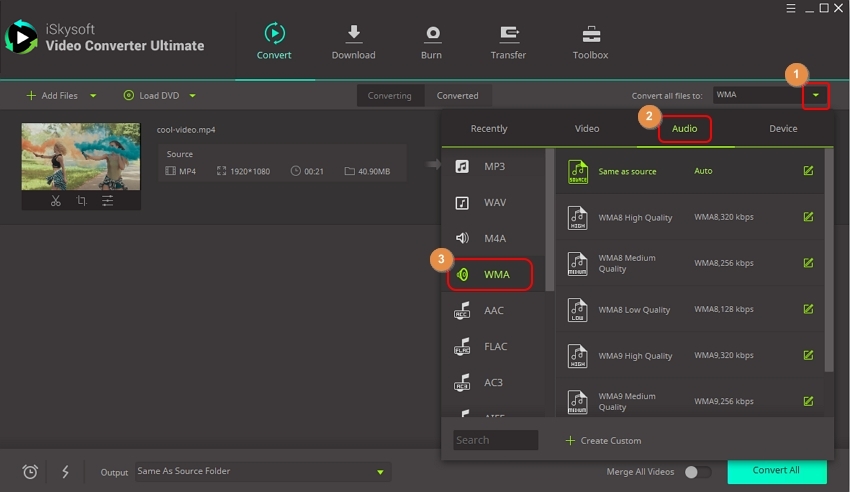Screen dimensions: 850x492
Task: Open the effects adjust sliders icon
Action: pyautogui.click(x=107, y=201)
